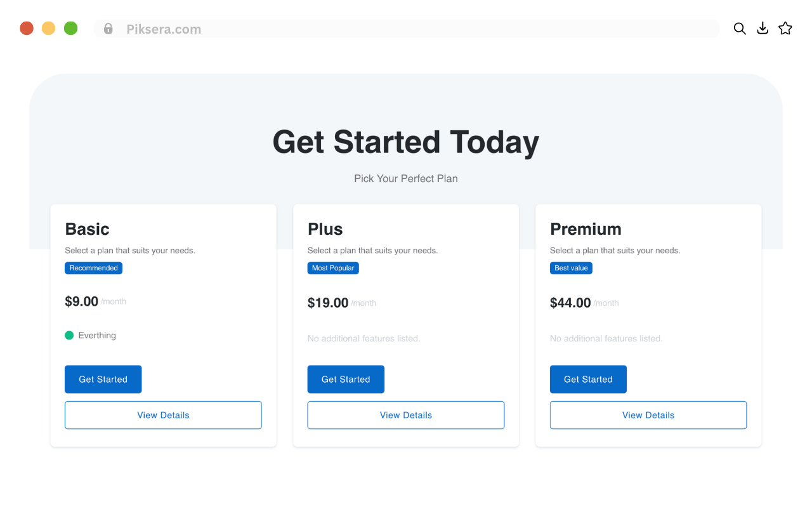Click the search magnifier icon
Screen dimensions: 812x528
pyautogui.click(x=740, y=29)
